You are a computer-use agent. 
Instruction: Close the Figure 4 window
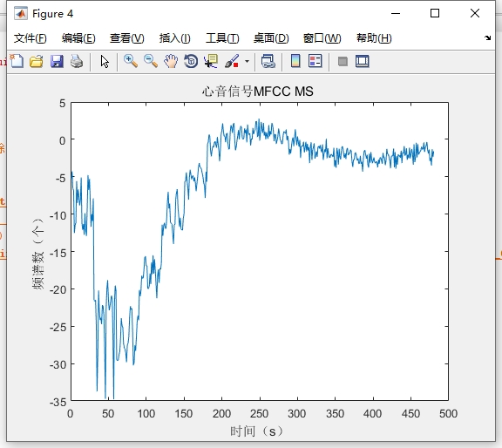pos(475,13)
